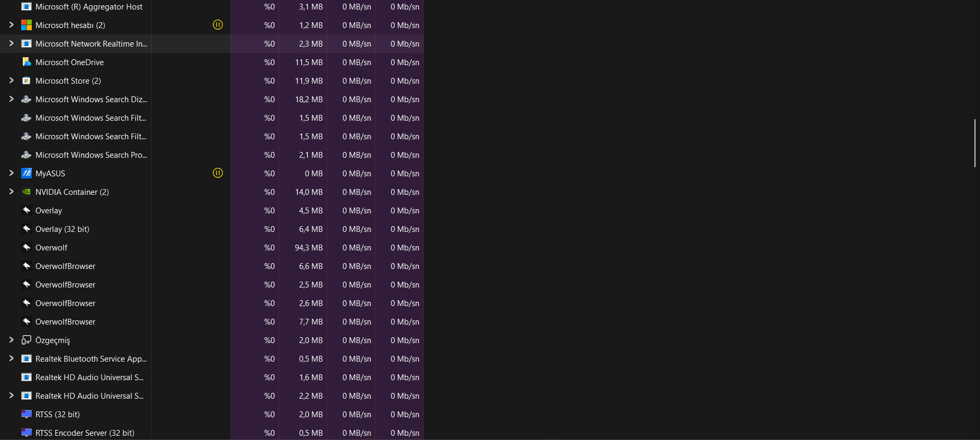
Task: Click the "11,5 MB" memory value for OneDrive
Action: pos(309,62)
